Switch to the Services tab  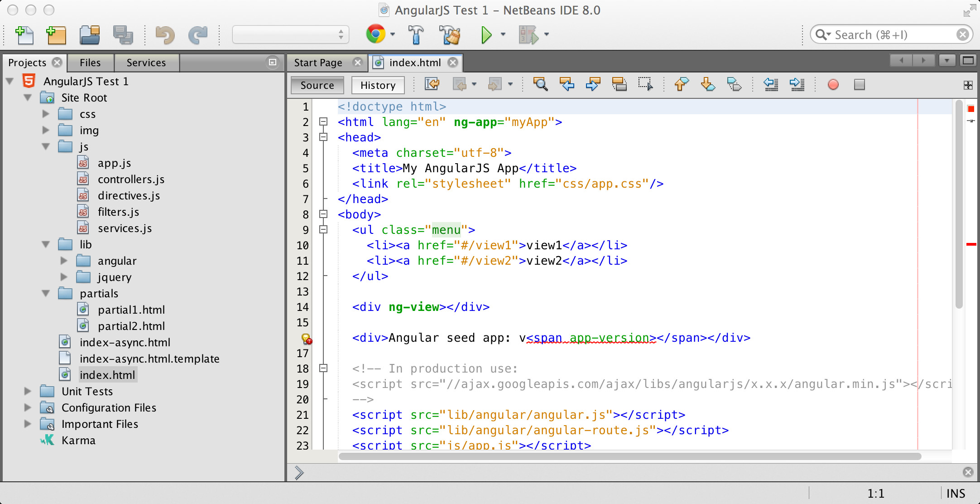pos(146,63)
